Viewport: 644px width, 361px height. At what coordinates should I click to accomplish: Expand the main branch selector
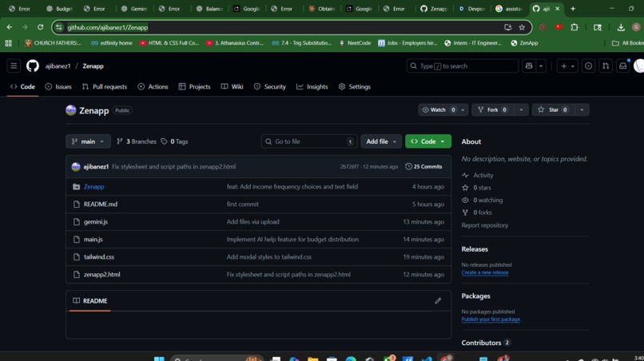(x=88, y=141)
